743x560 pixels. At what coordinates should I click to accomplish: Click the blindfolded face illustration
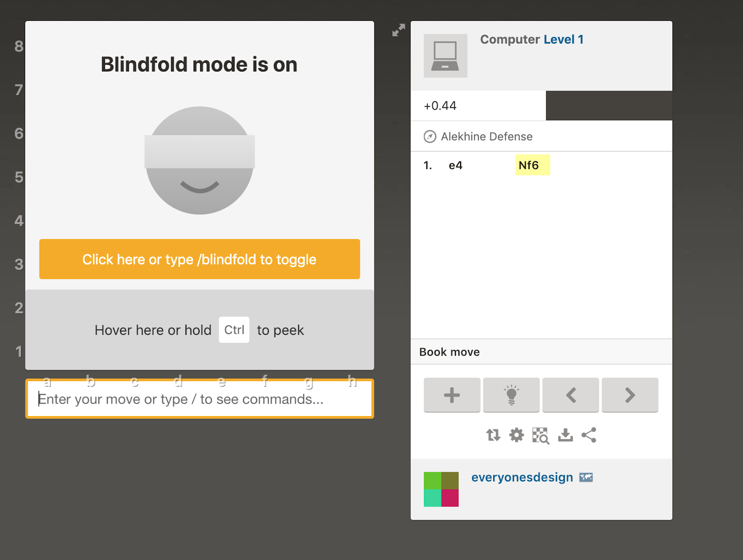200,161
